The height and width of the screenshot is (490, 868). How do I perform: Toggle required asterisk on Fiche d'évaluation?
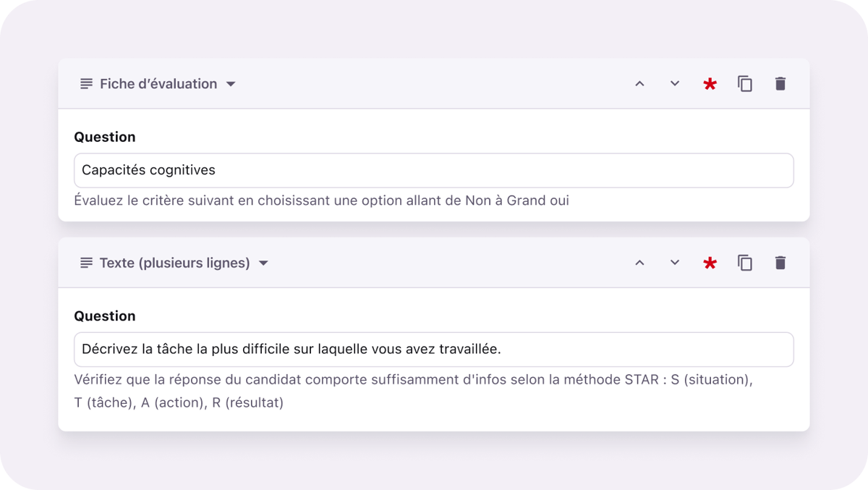(x=710, y=84)
